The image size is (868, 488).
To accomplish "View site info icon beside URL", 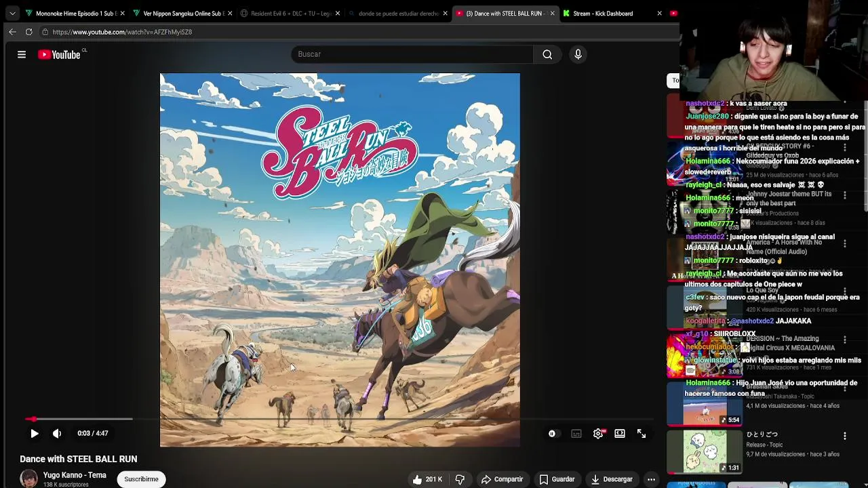I will [x=45, y=32].
